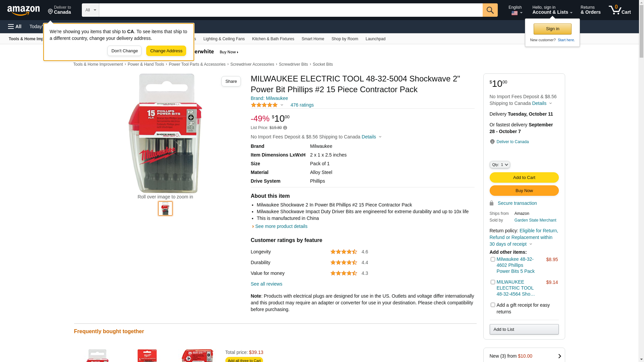Open the All hamburger menu

click(15, 26)
